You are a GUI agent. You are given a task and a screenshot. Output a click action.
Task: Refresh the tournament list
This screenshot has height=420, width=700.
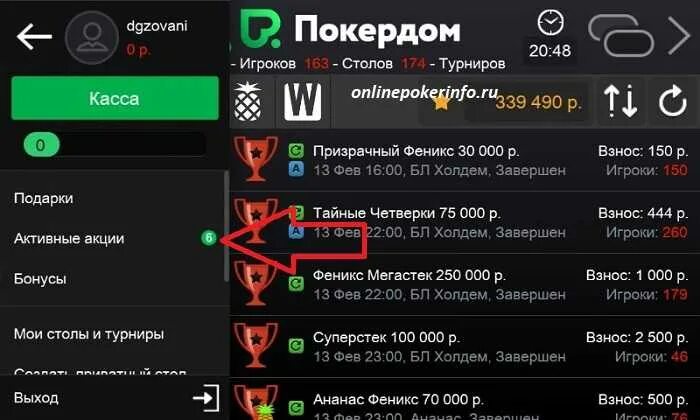[x=673, y=101]
